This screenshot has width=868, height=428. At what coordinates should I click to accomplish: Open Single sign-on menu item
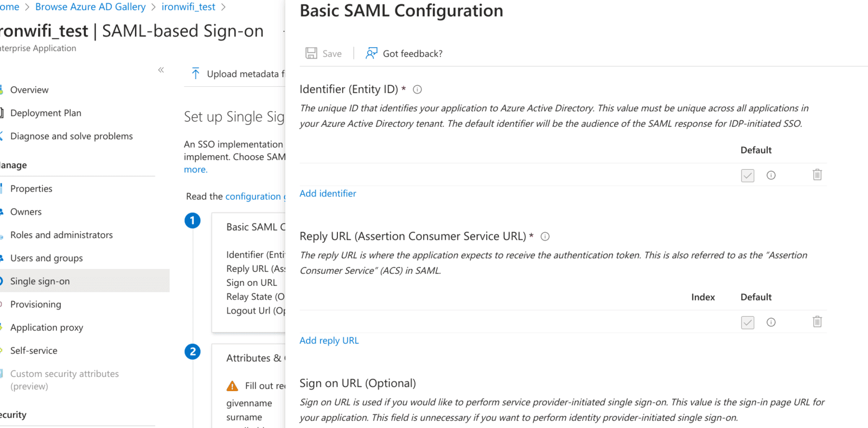click(x=40, y=281)
